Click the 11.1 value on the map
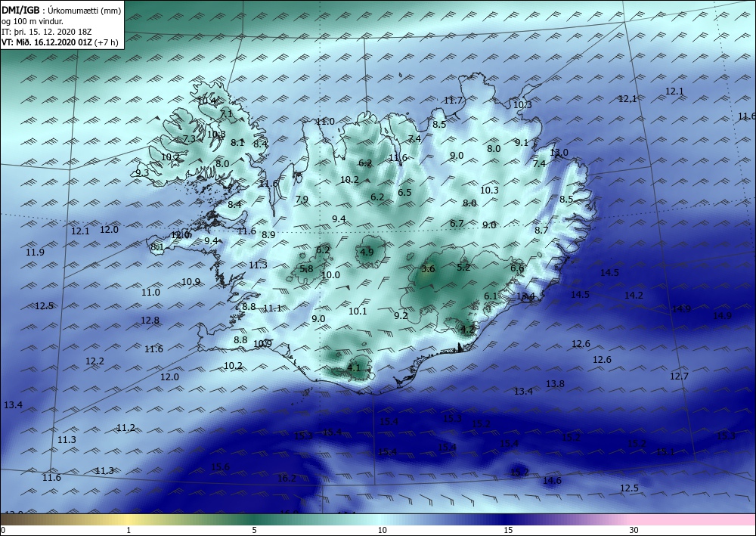This screenshot has height=536, width=756. [x=272, y=308]
